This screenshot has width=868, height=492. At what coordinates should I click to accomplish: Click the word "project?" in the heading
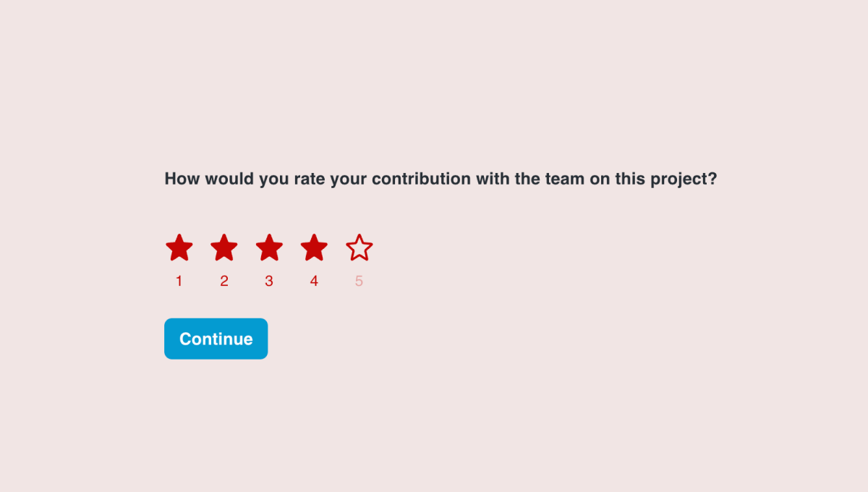coord(684,179)
